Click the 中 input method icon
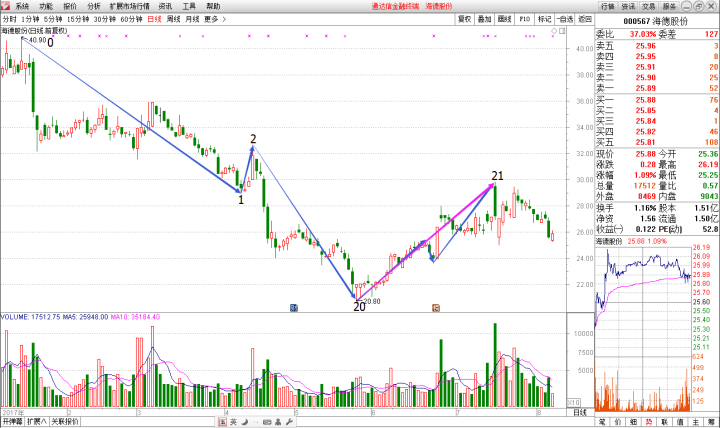Viewport: 720px width, 428px height. tap(222, 422)
